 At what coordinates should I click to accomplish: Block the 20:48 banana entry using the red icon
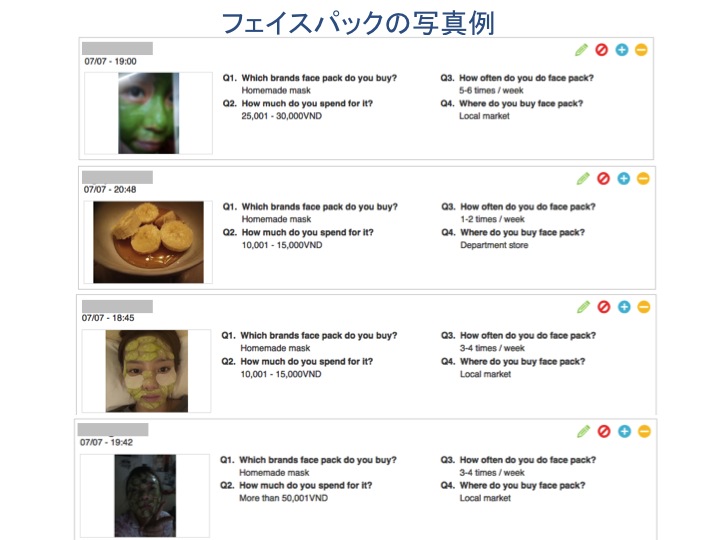click(x=603, y=179)
